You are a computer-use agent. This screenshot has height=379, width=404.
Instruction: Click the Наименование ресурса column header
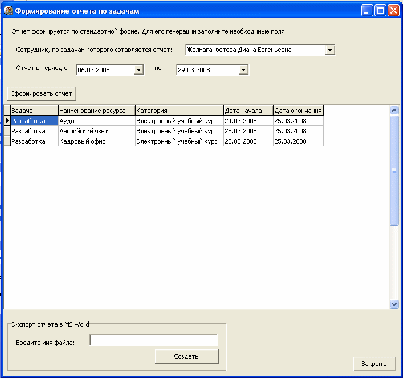tap(97, 110)
